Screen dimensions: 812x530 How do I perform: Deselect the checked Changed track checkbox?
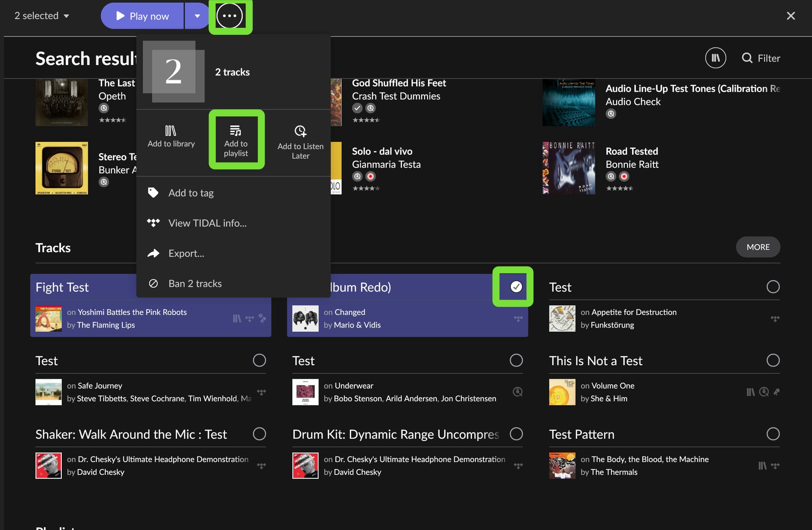point(516,287)
